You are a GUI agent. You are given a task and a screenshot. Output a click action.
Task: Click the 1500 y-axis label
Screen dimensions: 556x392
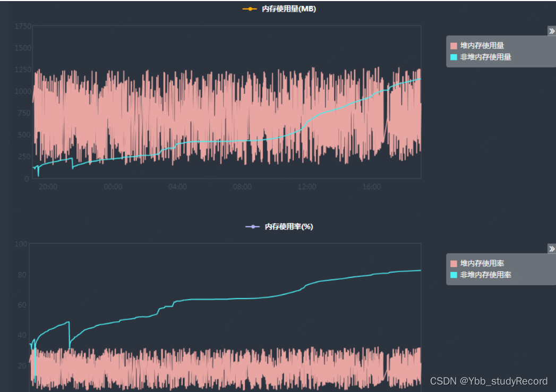(x=23, y=48)
